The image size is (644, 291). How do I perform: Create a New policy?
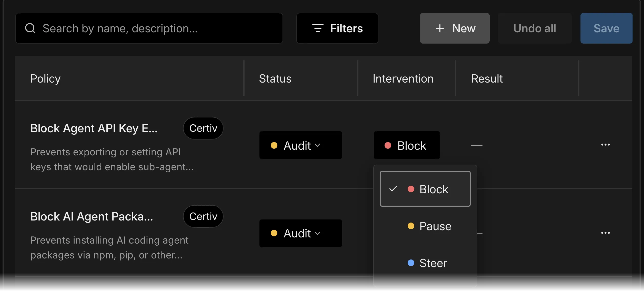click(x=455, y=28)
